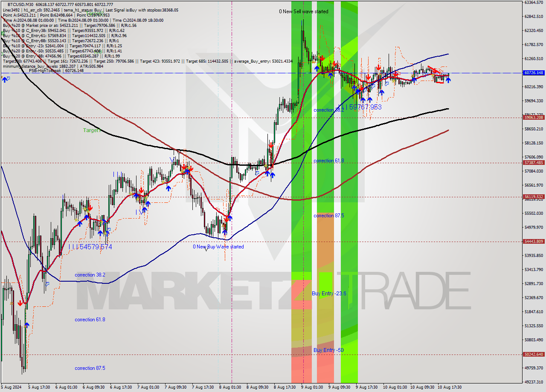Viewport: 546px width, 392px height.
Task: Select 'correction 61.8' label between the green bands
Action: 328,161
